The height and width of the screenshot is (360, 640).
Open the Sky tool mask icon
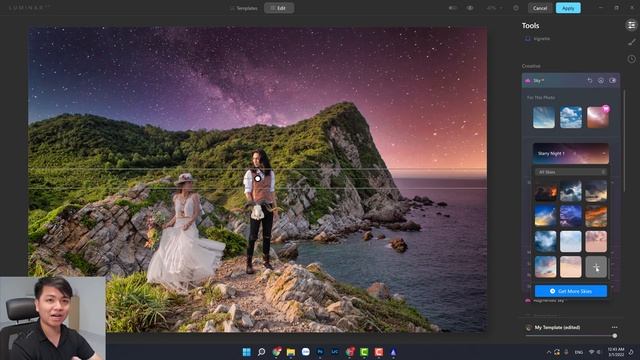pyautogui.click(x=601, y=80)
